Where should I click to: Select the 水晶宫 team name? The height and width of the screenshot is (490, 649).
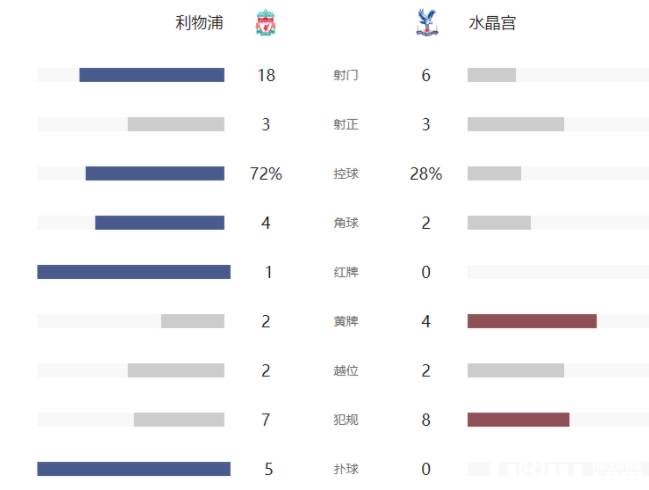point(492,23)
